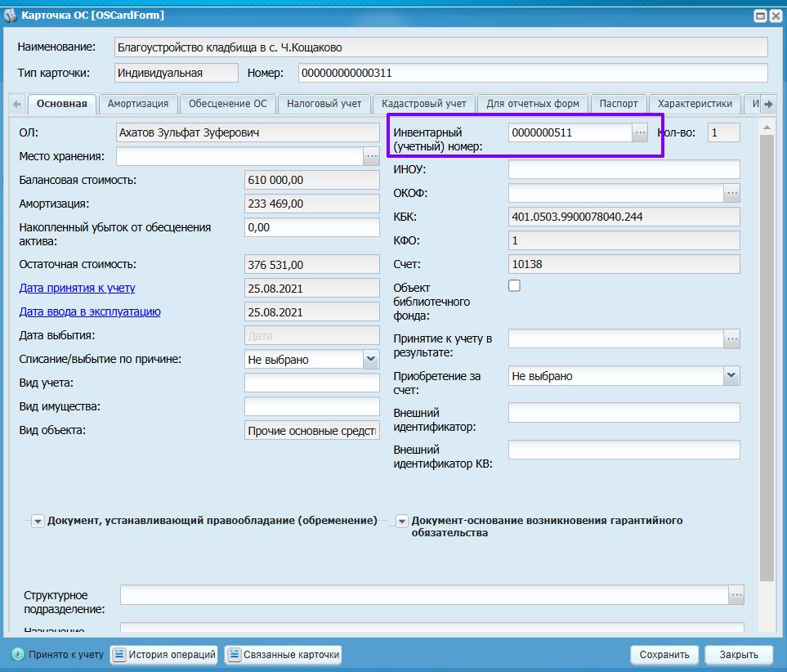Image resolution: width=787 pixels, height=672 pixels.
Task: Click the Балансовая стоимость field
Action: coord(311,180)
